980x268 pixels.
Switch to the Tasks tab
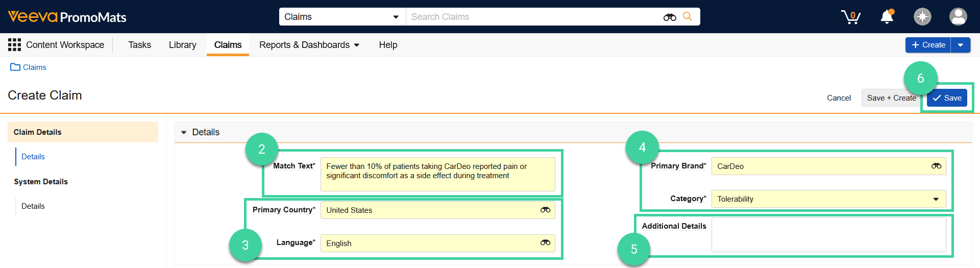click(139, 45)
